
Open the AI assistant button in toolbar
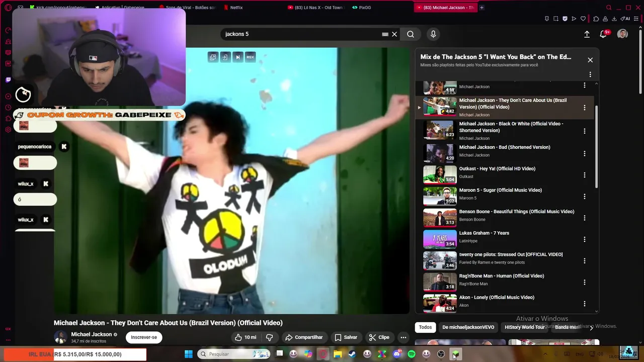[625, 19]
